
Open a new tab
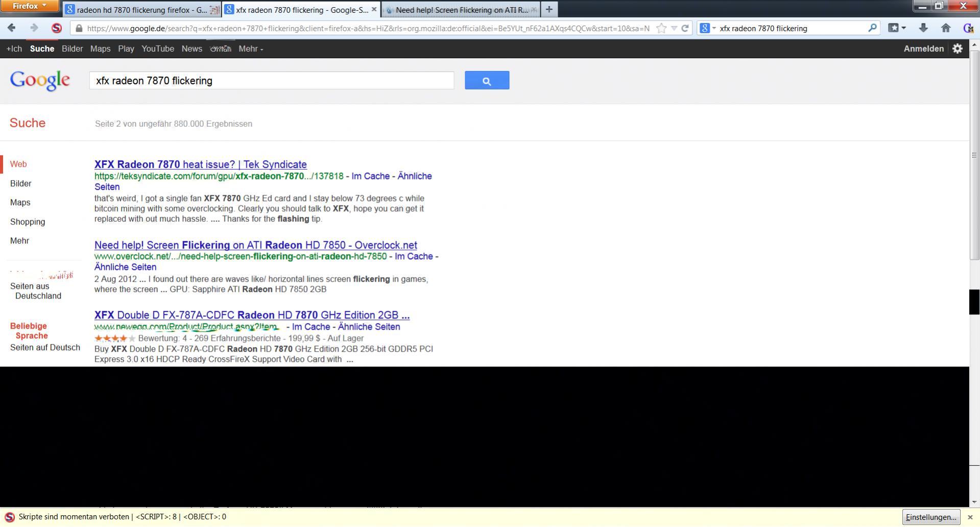coord(549,9)
